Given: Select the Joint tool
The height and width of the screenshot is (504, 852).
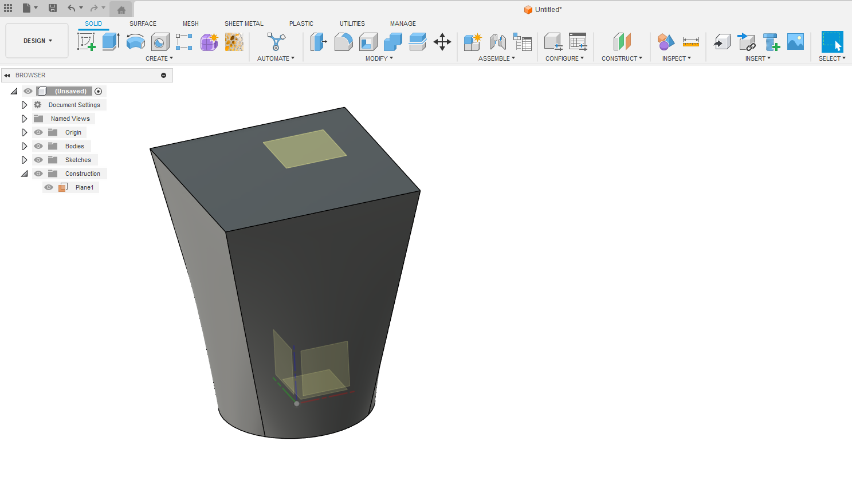Looking at the screenshot, I should pyautogui.click(x=498, y=42).
